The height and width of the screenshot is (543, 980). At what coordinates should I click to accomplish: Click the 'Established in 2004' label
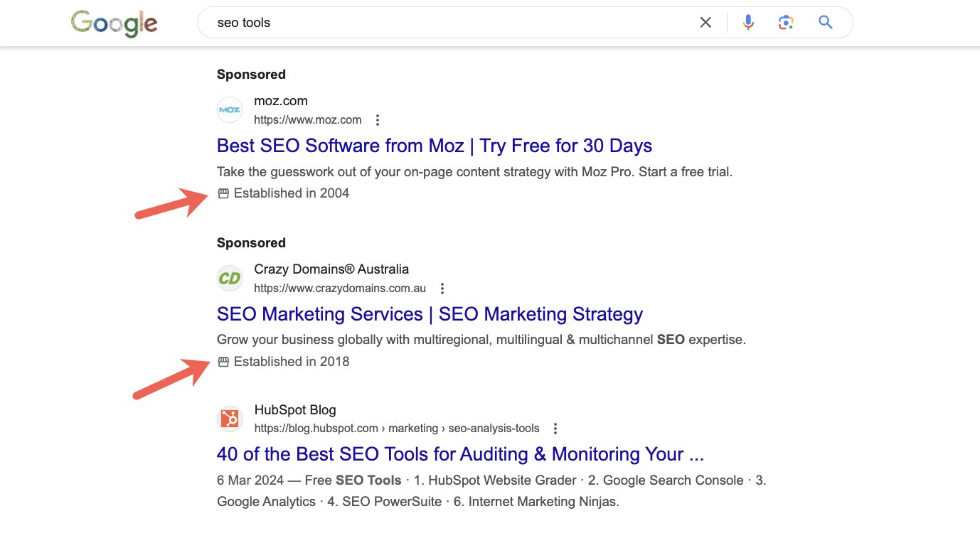coord(291,193)
